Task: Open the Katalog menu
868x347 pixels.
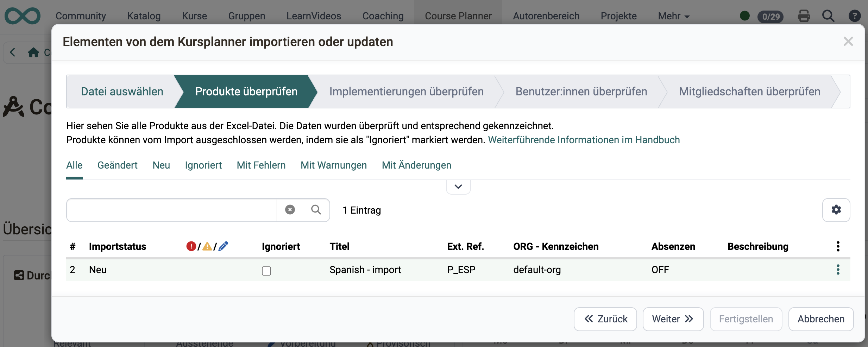Action: click(x=144, y=16)
